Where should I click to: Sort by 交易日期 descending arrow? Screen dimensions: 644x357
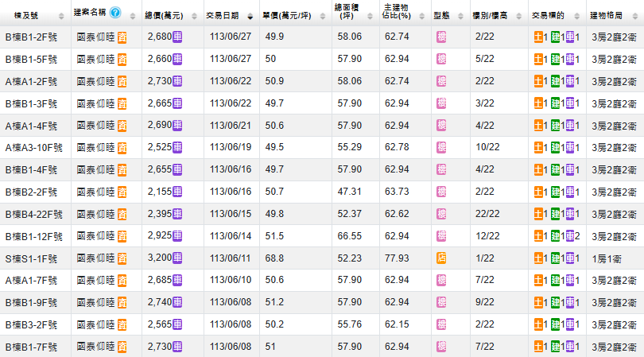click(x=250, y=16)
